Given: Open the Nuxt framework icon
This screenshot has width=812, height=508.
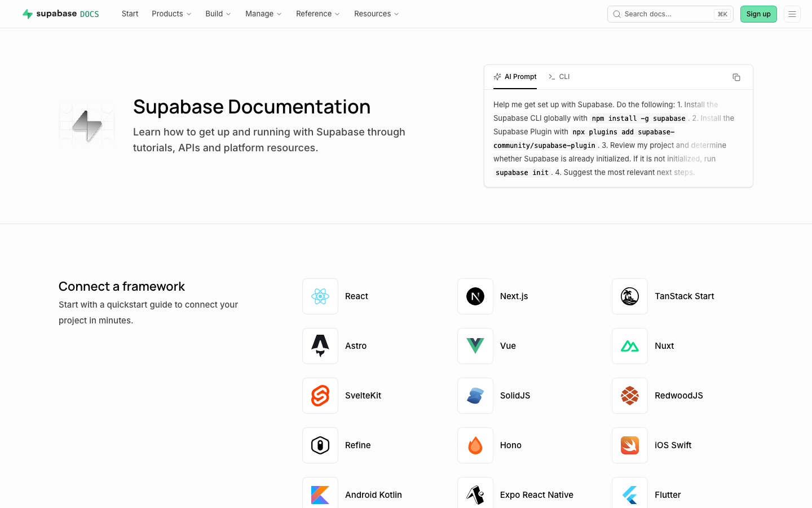Looking at the screenshot, I should tap(630, 346).
